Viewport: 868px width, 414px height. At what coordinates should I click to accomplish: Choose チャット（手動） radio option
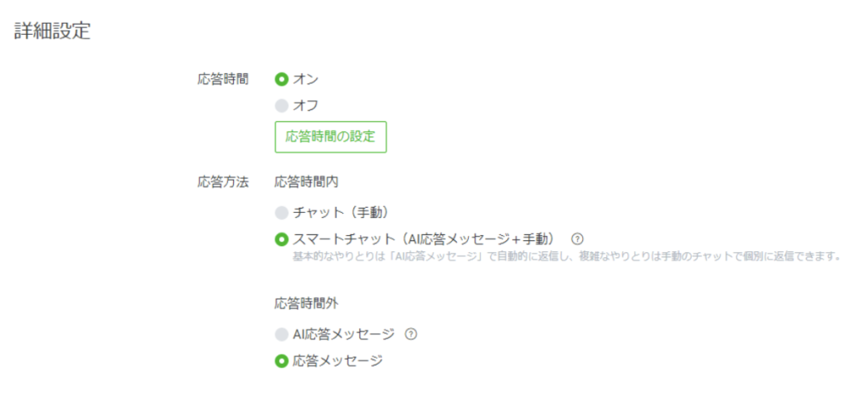click(282, 212)
